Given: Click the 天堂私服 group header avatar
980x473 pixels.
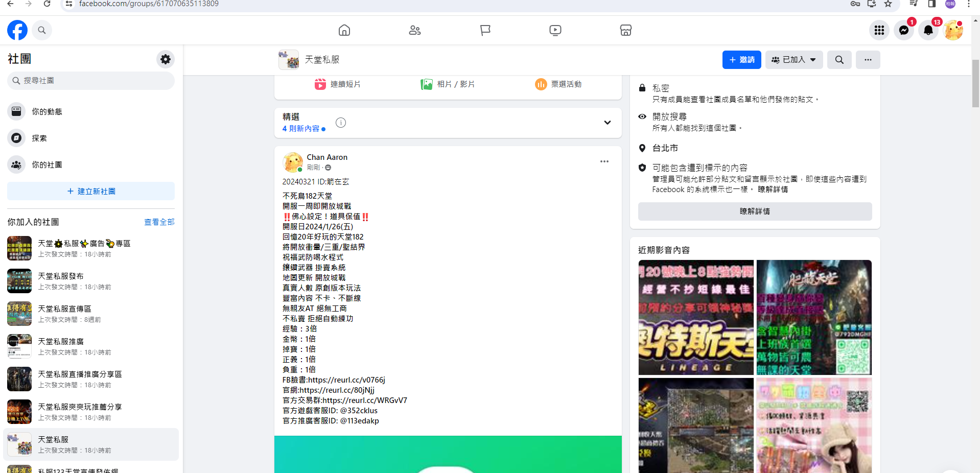Looking at the screenshot, I should click(x=289, y=60).
